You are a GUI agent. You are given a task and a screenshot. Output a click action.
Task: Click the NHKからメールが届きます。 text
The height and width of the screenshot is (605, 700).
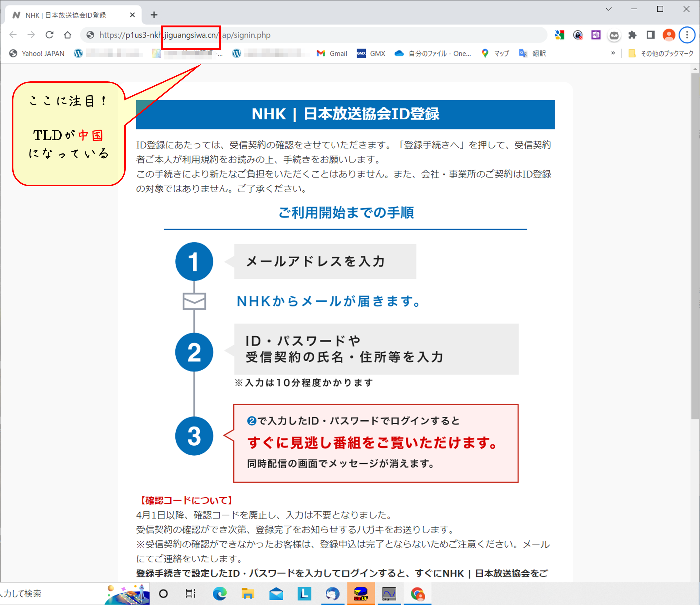pos(329,301)
